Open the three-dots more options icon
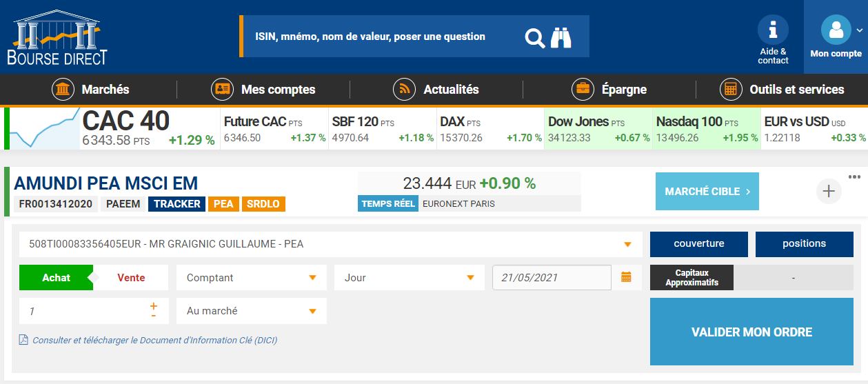This screenshot has height=384, width=868. pyautogui.click(x=855, y=176)
